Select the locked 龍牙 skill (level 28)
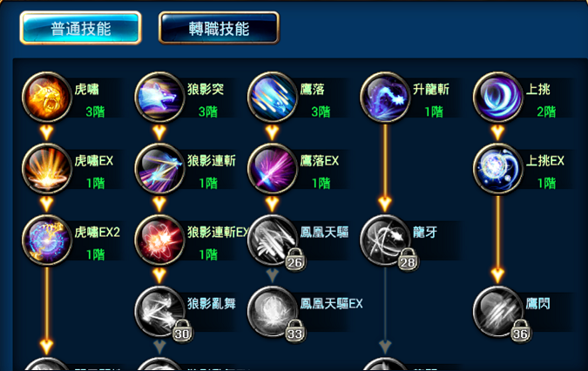This screenshot has width=588, height=371. (385, 240)
